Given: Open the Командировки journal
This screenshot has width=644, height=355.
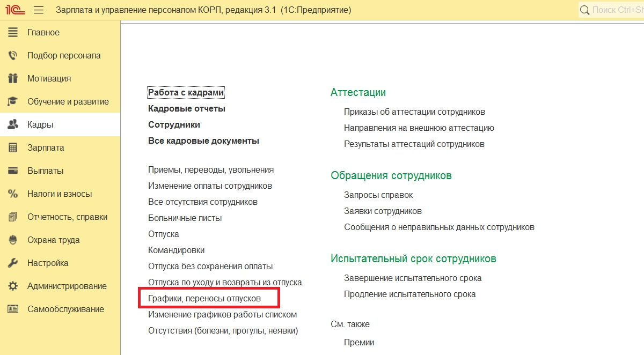Looking at the screenshot, I should (x=176, y=250).
